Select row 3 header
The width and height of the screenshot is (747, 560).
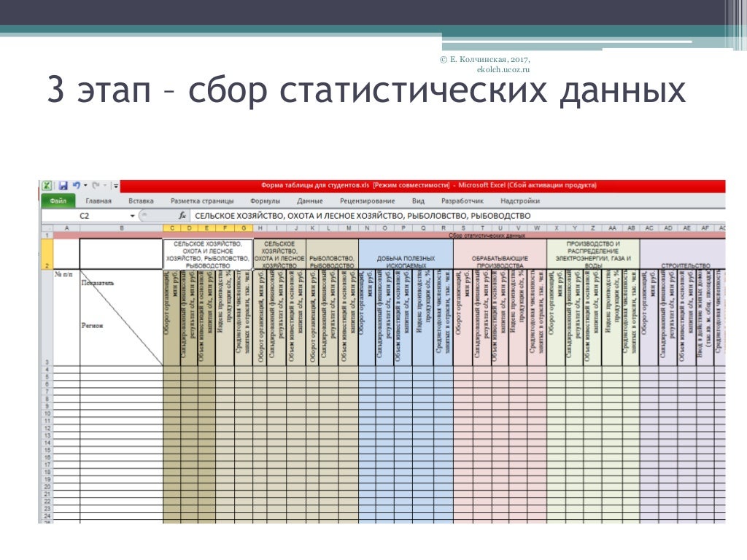(47, 318)
